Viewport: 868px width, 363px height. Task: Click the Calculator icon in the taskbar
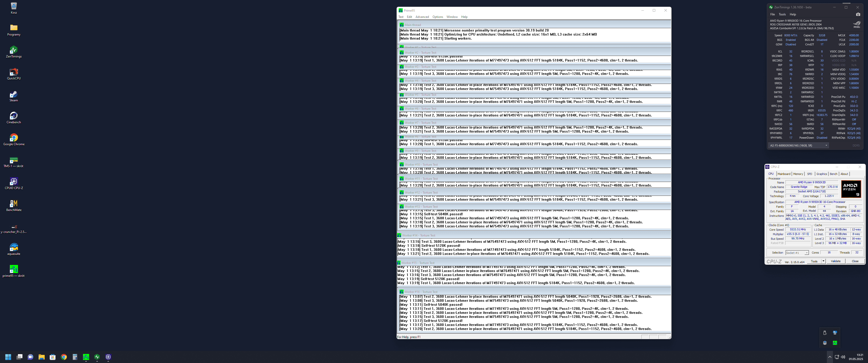click(x=75, y=357)
